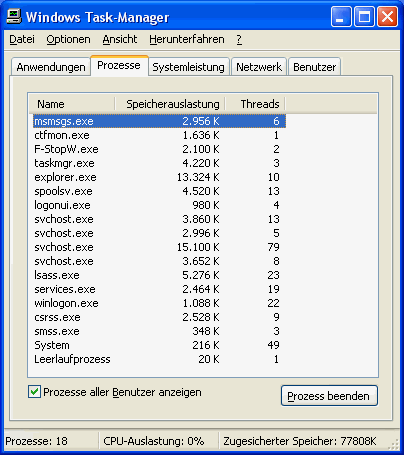The image size is (404, 455).
Task: Sort by the Threads column header
Action: tap(255, 104)
